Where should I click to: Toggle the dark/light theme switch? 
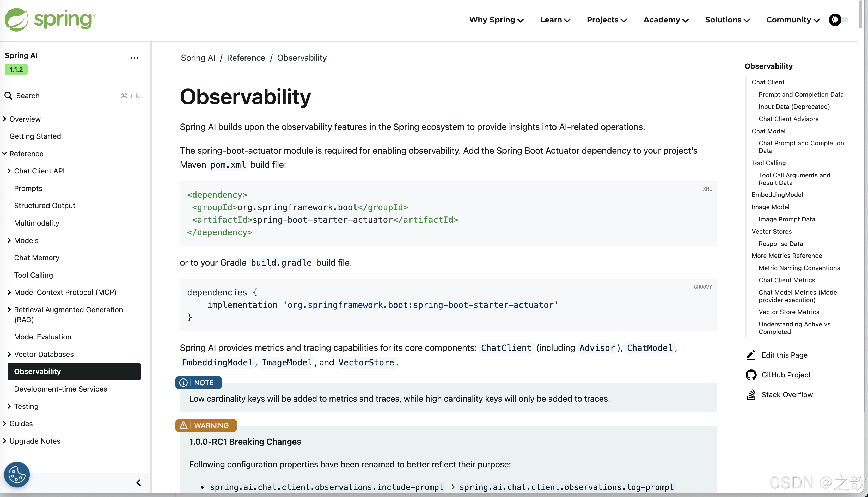[838, 20]
